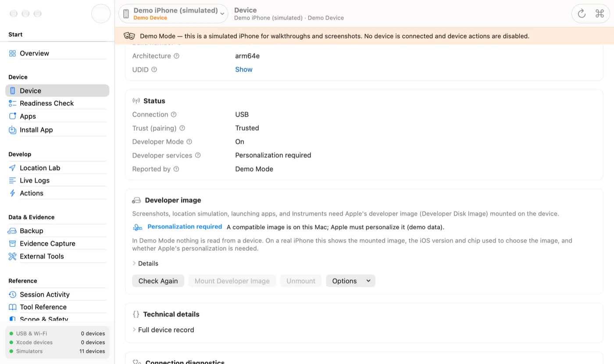614x364 pixels.
Task: Click the round avatar button above the sidebar
Action: [101, 14]
